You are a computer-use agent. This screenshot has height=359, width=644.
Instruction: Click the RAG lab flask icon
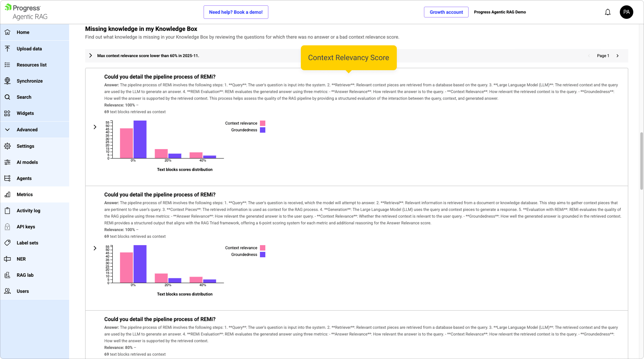(x=7, y=275)
